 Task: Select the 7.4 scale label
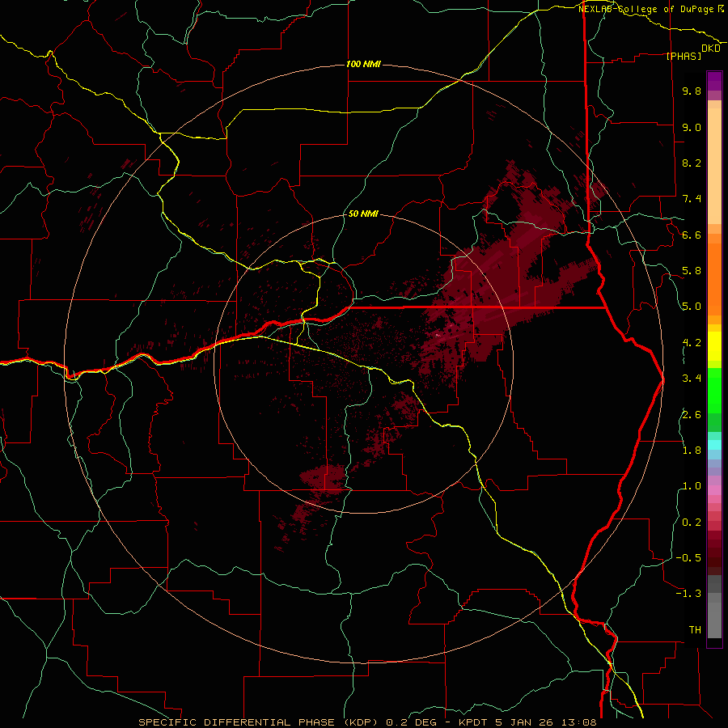692,199
